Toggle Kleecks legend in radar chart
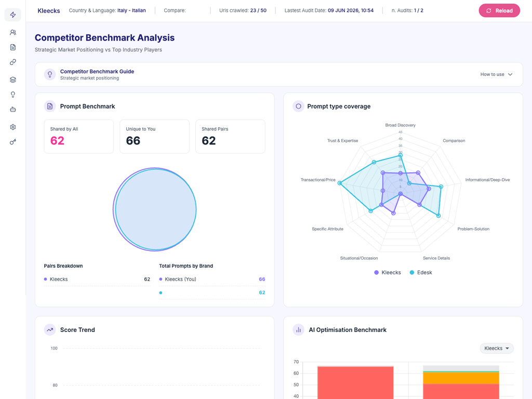The height and width of the screenshot is (399, 532). click(387, 272)
